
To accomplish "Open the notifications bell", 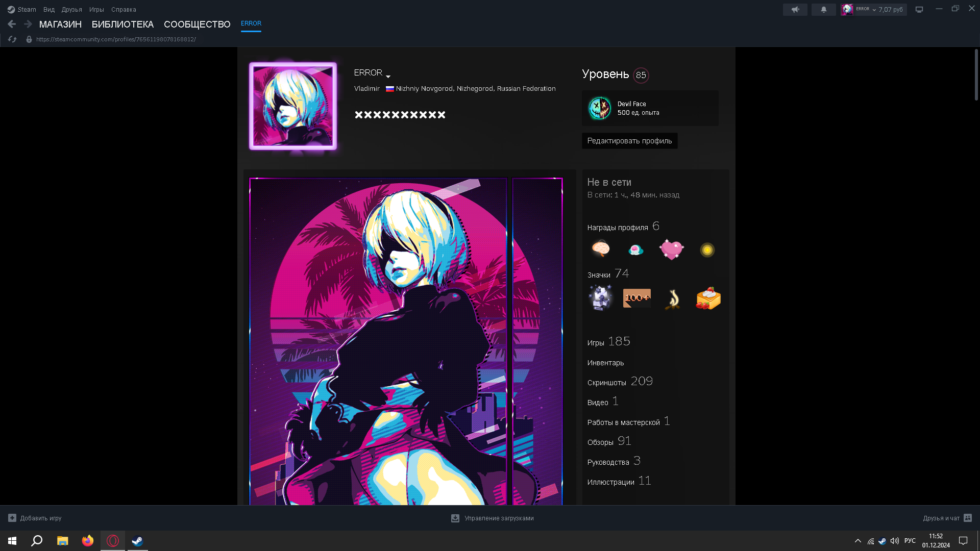I will tap(824, 10).
